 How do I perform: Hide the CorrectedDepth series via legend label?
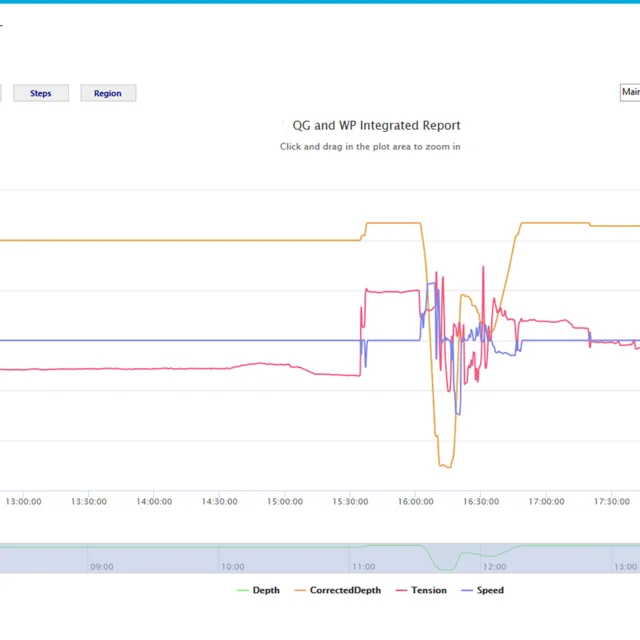(345, 590)
